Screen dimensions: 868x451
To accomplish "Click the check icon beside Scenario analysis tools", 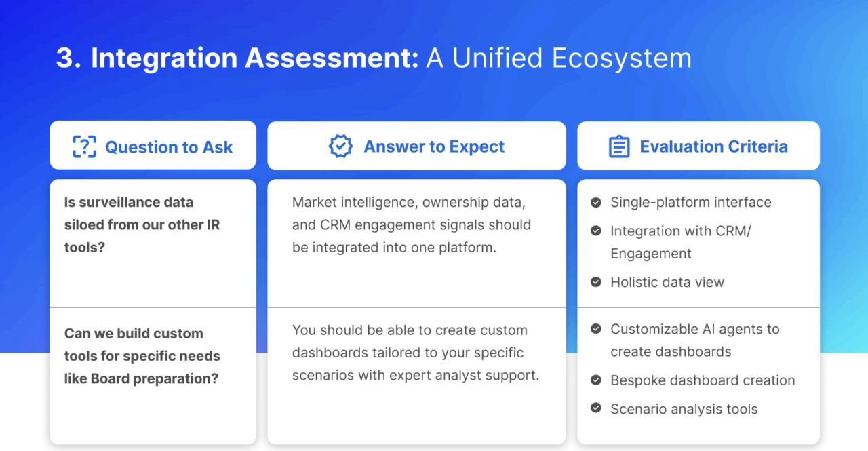I will tap(596, 408).
